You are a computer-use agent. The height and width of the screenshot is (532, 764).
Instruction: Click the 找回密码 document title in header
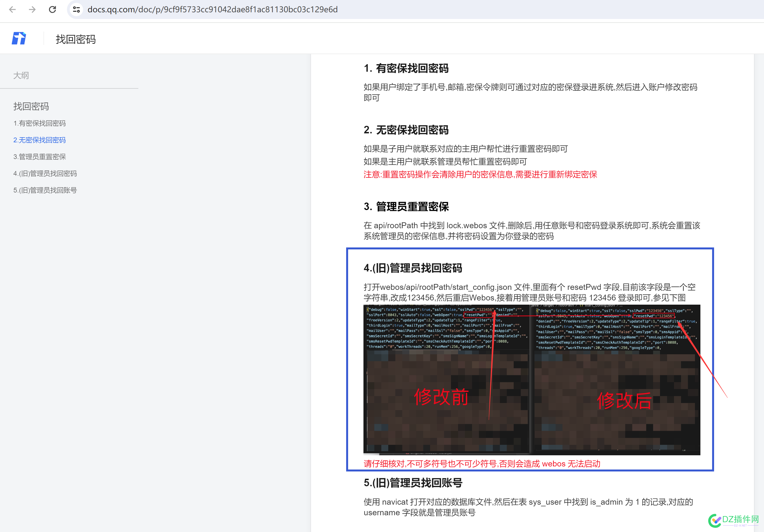pos(76,39)
